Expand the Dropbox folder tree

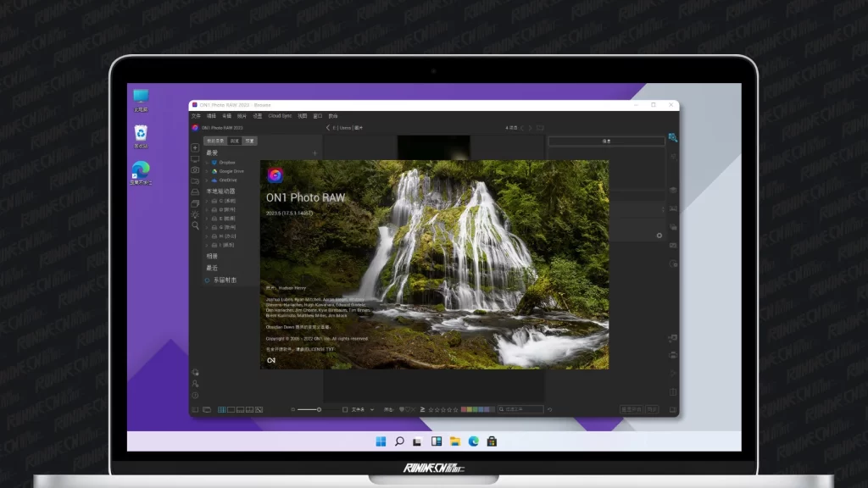coord(206,162)
